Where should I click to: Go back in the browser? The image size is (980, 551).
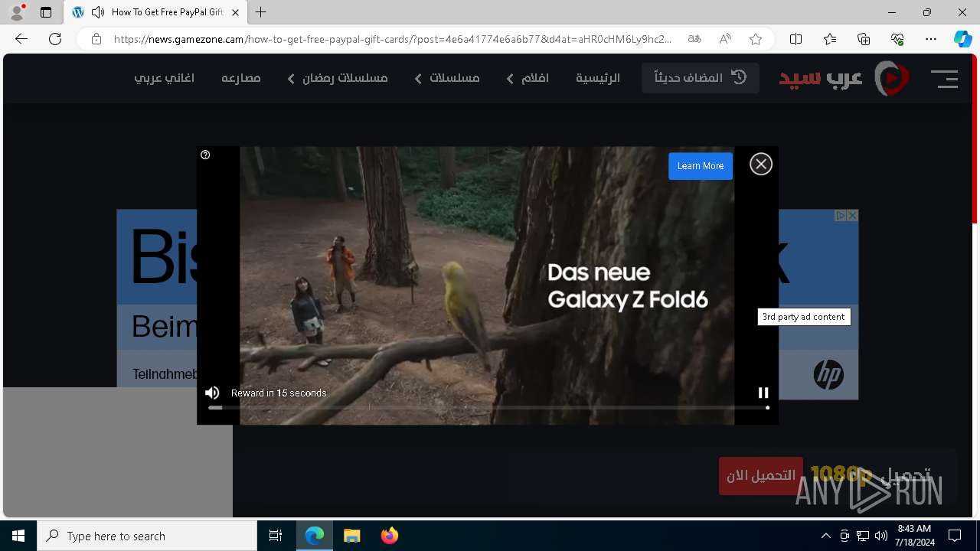[21, 39]
